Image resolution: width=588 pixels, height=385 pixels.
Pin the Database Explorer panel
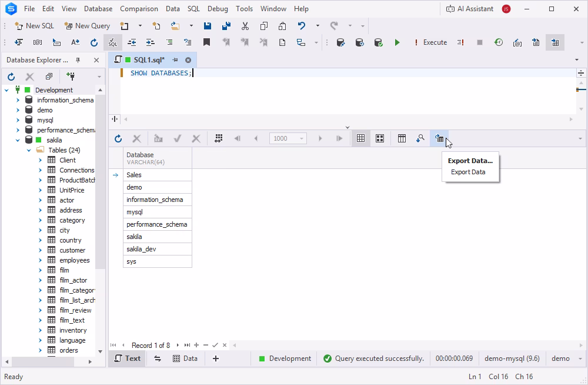78,60
